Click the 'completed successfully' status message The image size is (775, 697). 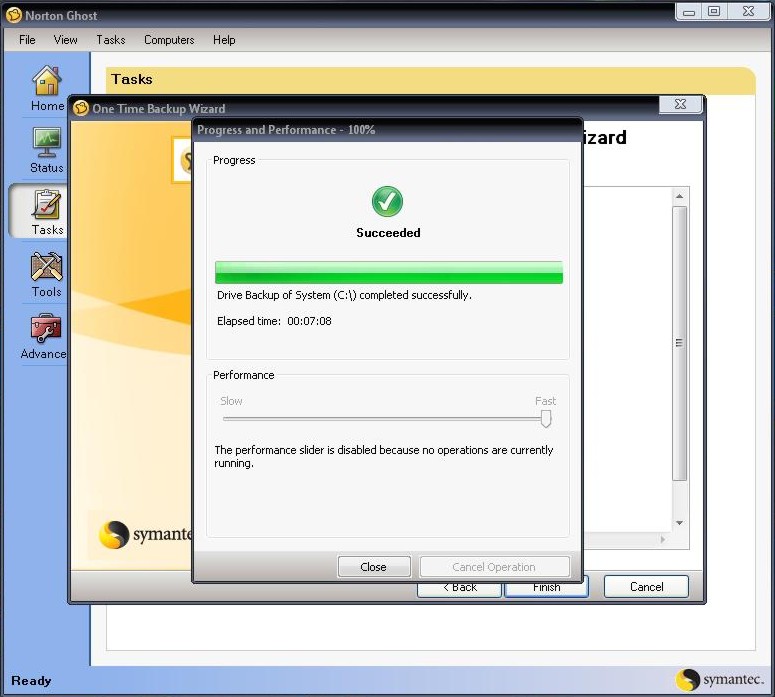[x=344, y=295]
